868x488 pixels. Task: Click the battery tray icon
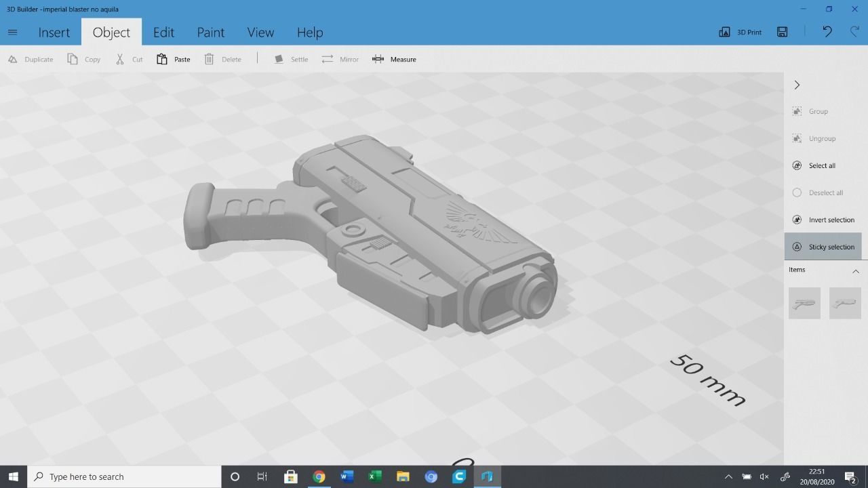click(x=747, y=476)
